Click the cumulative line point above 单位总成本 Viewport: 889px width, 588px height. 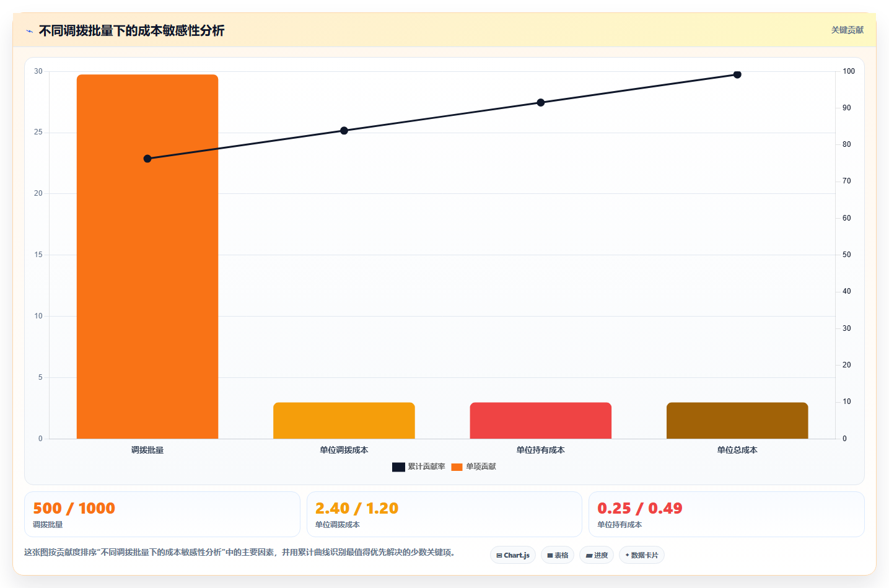coord(737,74)
